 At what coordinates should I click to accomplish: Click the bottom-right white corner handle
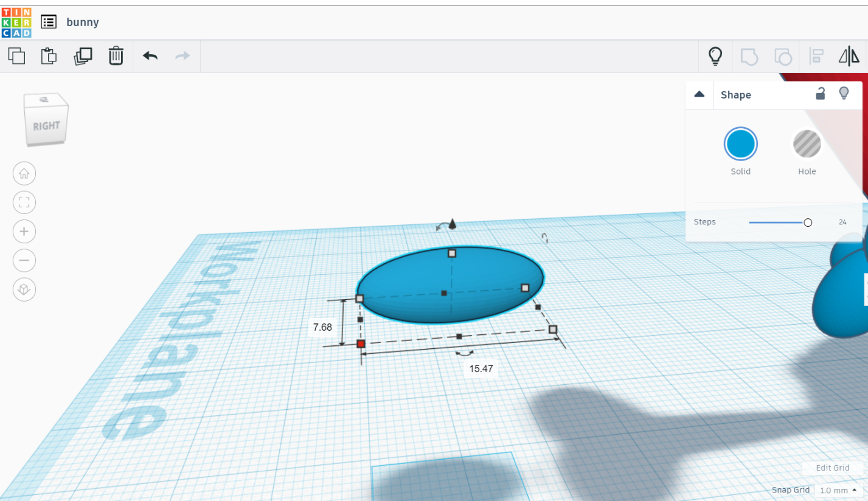coord(553,329)
